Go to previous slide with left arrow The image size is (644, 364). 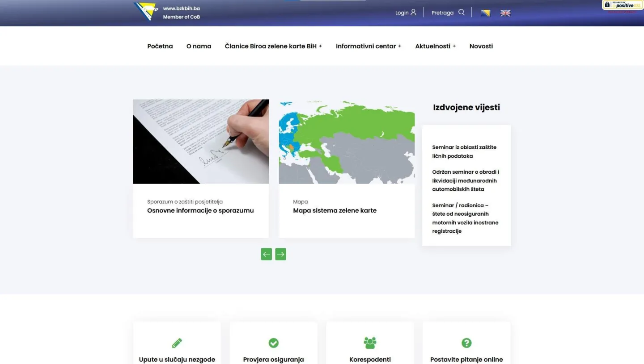[267, 254]
